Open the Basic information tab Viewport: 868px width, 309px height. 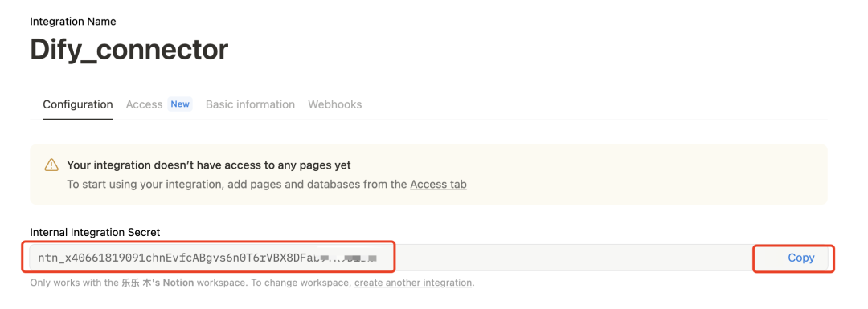coord(250,104)
